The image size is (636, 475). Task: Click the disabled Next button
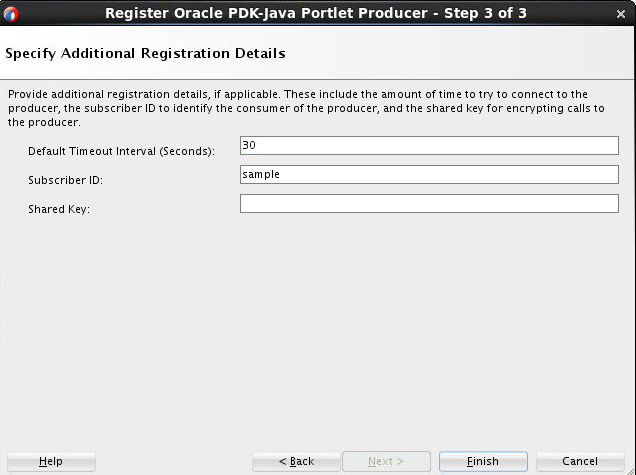point(386,462)
